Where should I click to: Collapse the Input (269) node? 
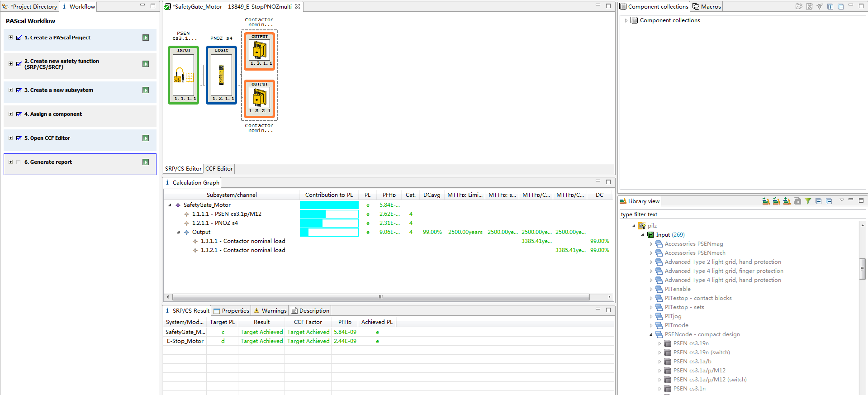(642, 235)
